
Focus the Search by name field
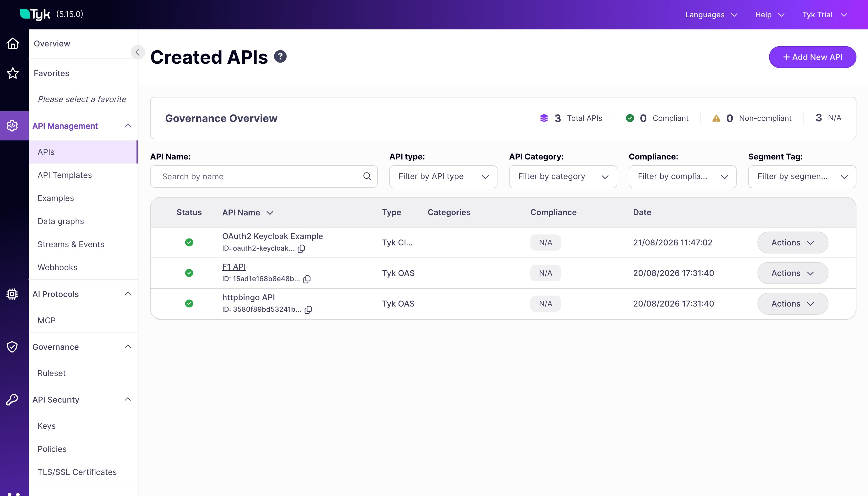point(264,176)
